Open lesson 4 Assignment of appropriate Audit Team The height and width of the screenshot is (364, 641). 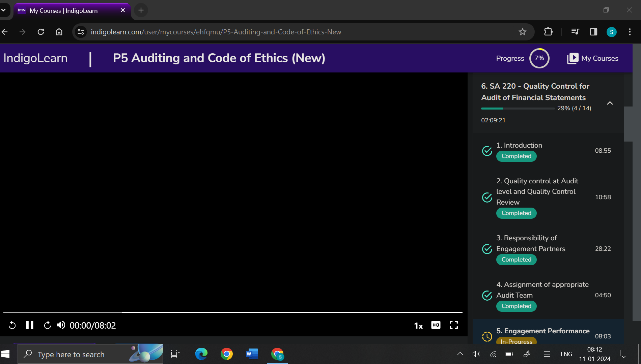(x=542, y=290)
